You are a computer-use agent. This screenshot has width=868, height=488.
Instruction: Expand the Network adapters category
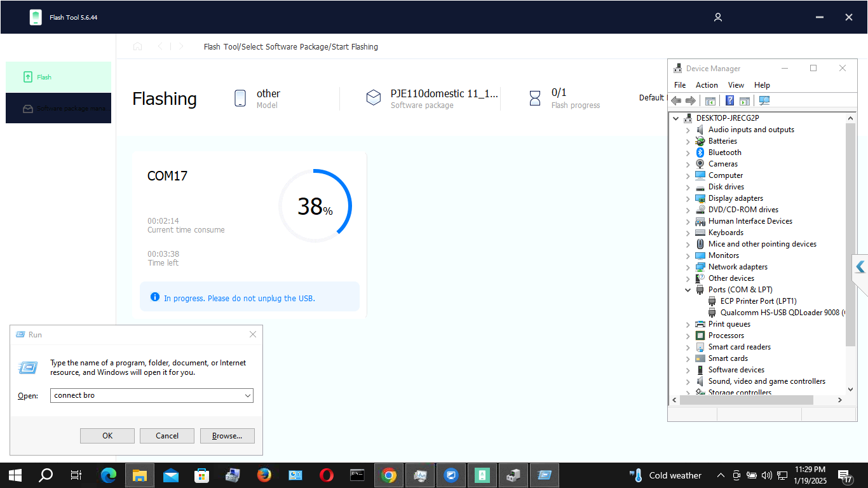pos(688,267)
